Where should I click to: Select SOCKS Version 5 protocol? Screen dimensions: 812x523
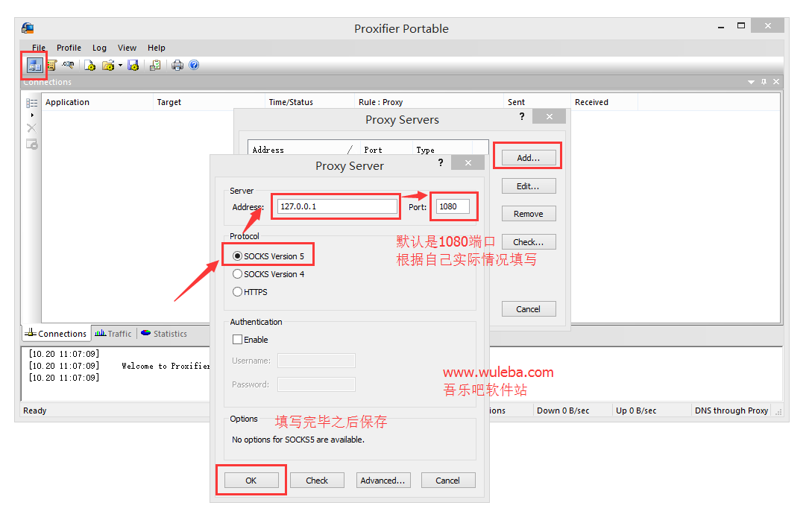tap(268, 256)
